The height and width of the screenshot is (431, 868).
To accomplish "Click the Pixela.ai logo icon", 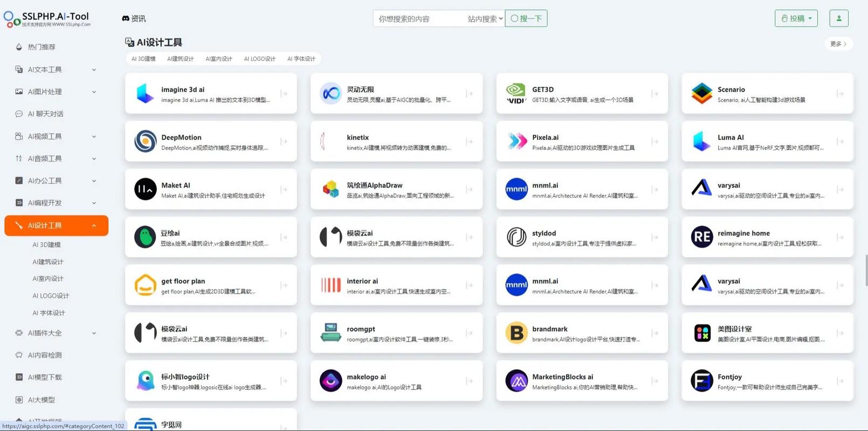I will click(x=516, y=142).
